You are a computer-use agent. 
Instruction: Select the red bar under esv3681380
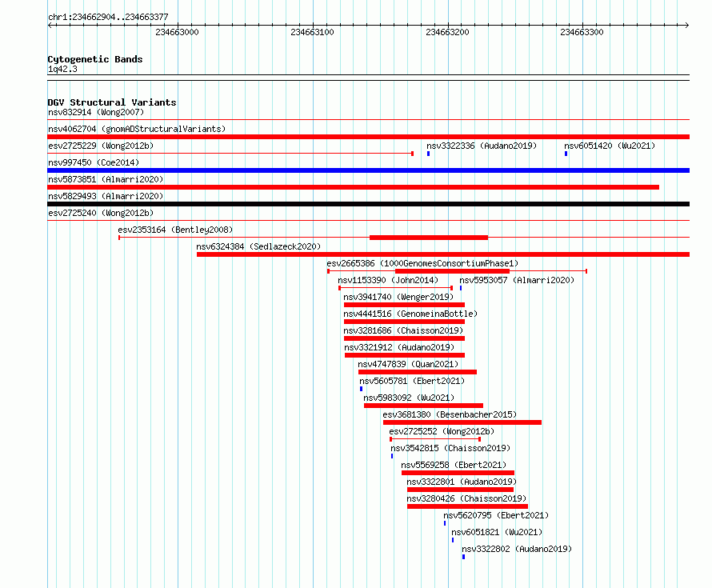tap(462, 422)
